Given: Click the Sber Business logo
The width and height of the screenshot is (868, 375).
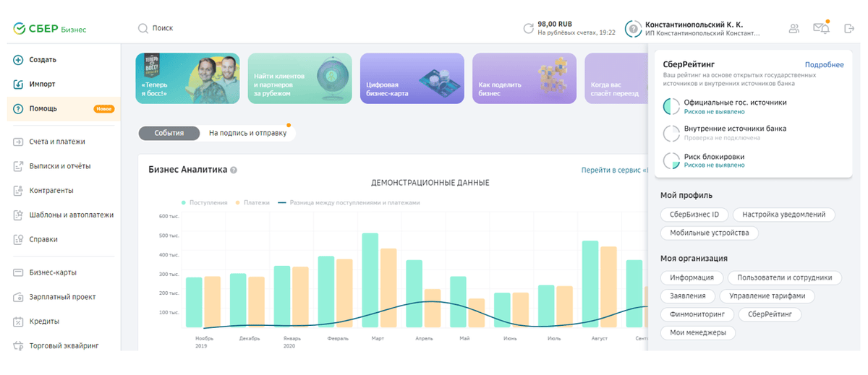Looking at the screenshot, I should tap(49, 29).
